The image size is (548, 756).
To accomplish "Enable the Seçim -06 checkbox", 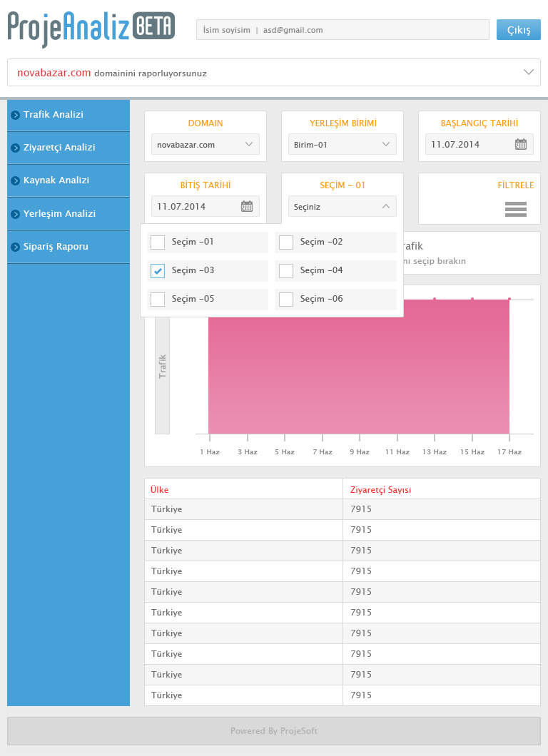I will [x=286, y=300].
